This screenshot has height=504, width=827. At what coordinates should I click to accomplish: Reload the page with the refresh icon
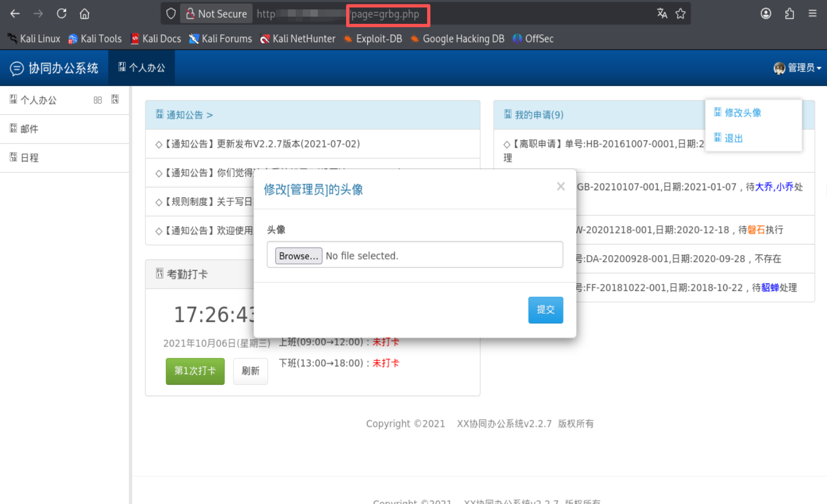(x=62, y=13)
